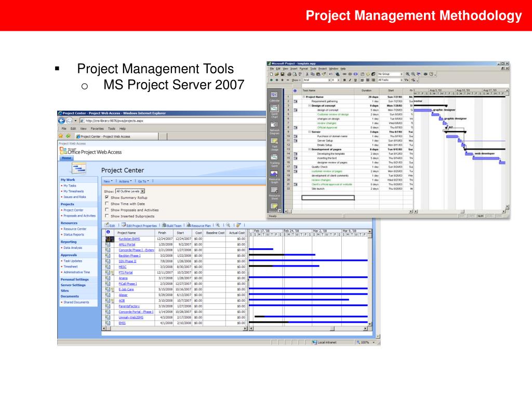Open the Insert menu in MS Project

pyautogui.click(x=294, y=69)
